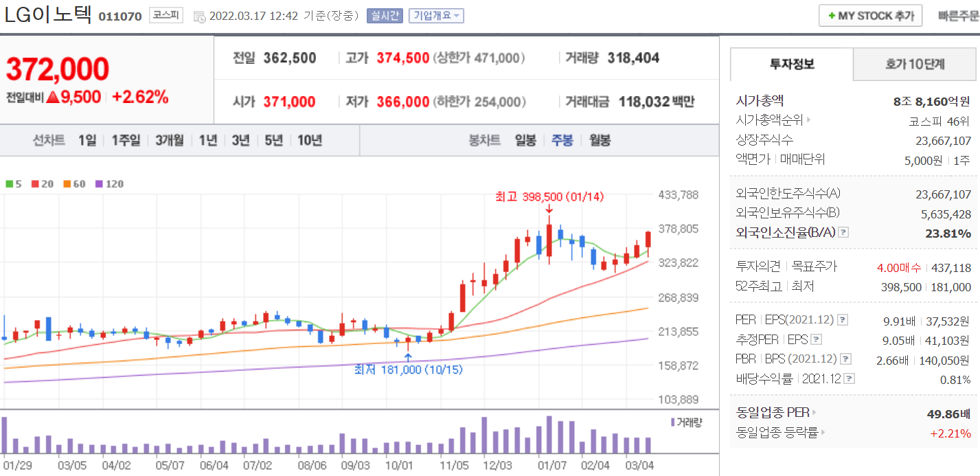The width and height of the screenshot is (980, 476).
Task: Switch to 일봉 candlestick chart
Action: pyautogui.click(x=525, y=140)
